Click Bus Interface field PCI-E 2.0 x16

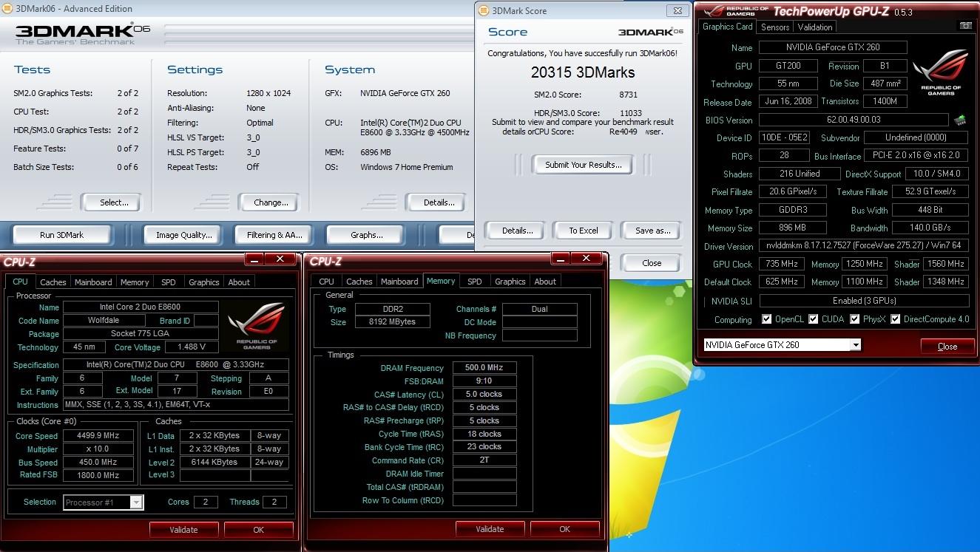coord(917,156)
